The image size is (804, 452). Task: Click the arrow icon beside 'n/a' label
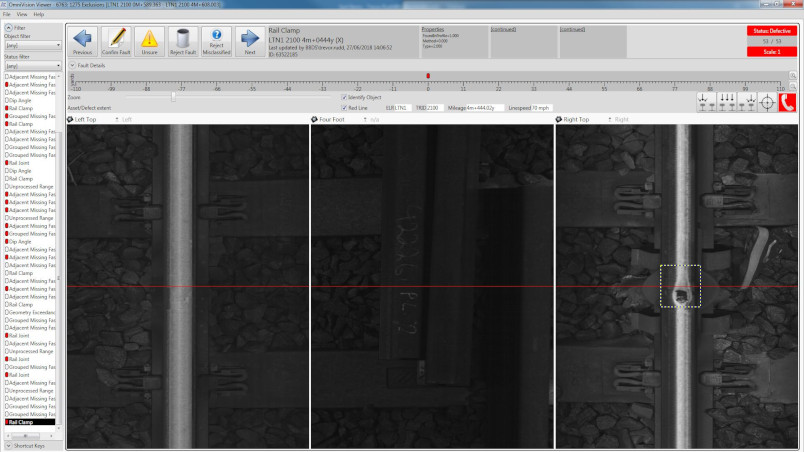(x=365, y=119)
